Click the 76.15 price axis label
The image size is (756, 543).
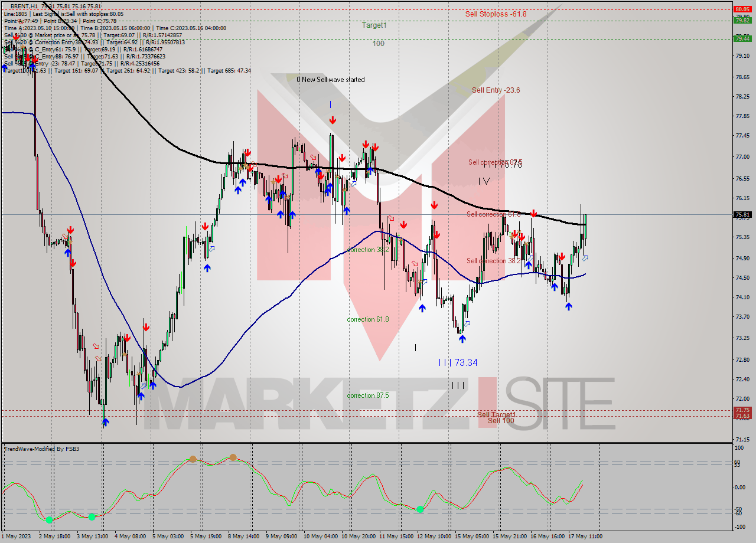(x=742, y=198)
